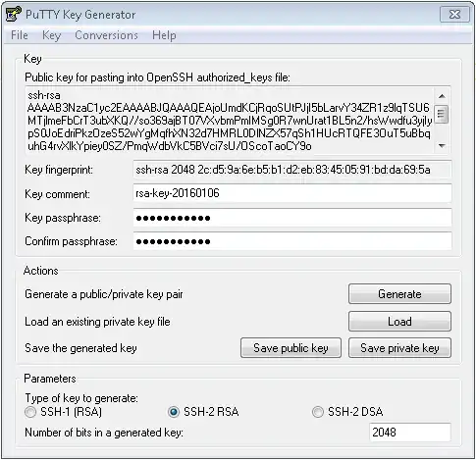Open the File menu
The height and width of the screenshot is (460, 476).
point(20,35)
